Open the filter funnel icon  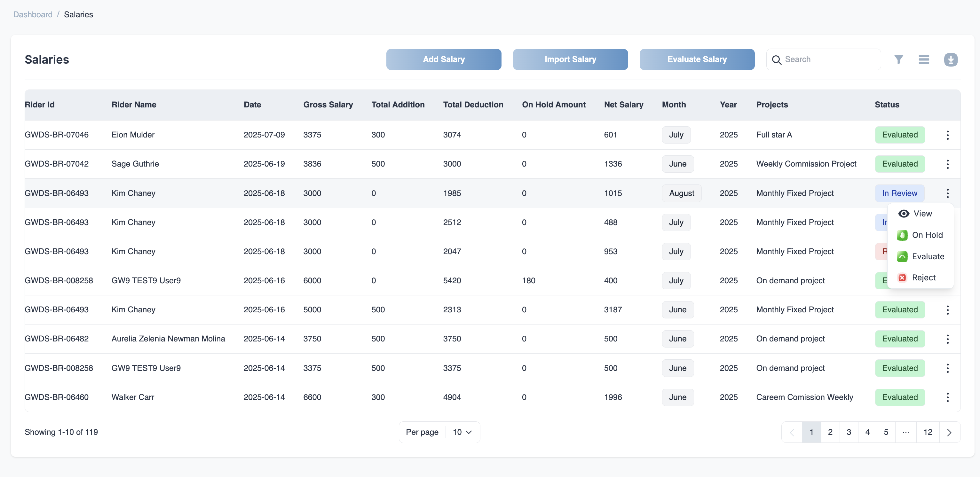point(898,59)
